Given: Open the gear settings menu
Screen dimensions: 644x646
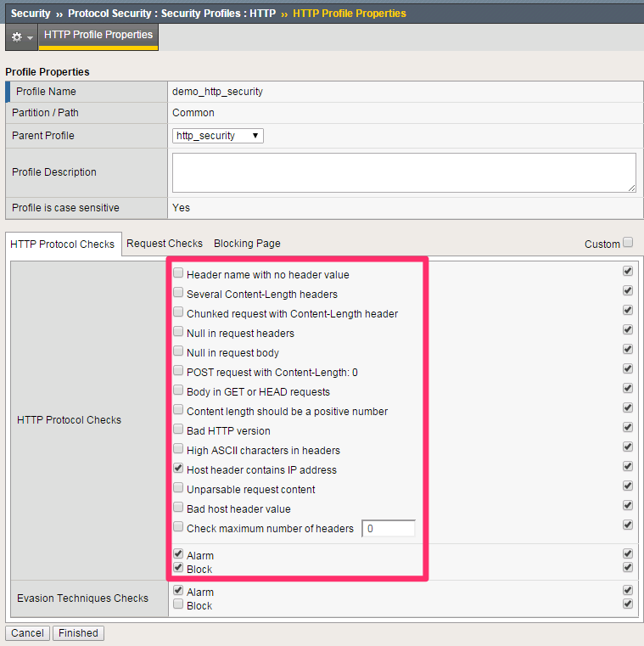Looking at the screenshot, I should (17, 37).
